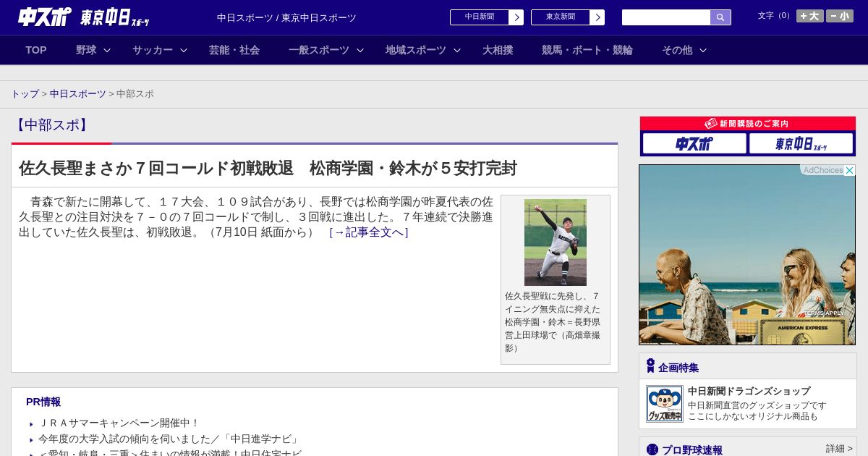Click 東京中日スポーツ subscription banner button

coord(801,143)
